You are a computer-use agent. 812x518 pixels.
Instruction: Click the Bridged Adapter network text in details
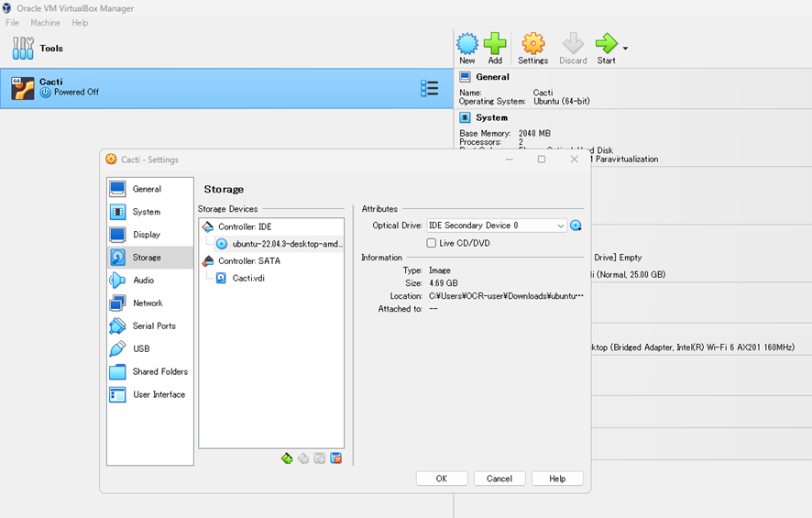(x=692, y=347)
